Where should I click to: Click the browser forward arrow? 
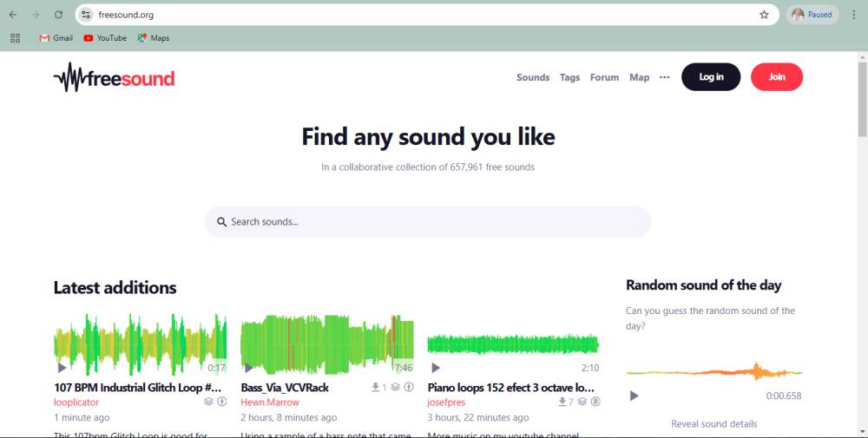pos(36,15)
